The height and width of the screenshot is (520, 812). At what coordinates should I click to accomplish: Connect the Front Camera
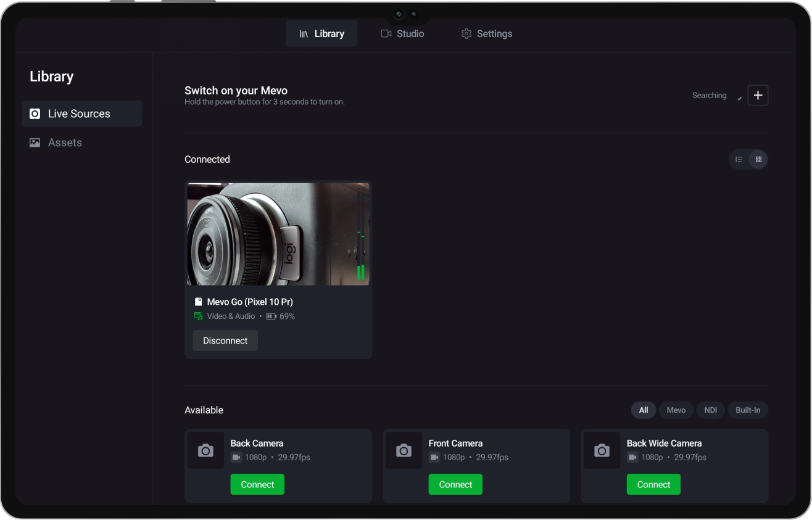point(455,484)
